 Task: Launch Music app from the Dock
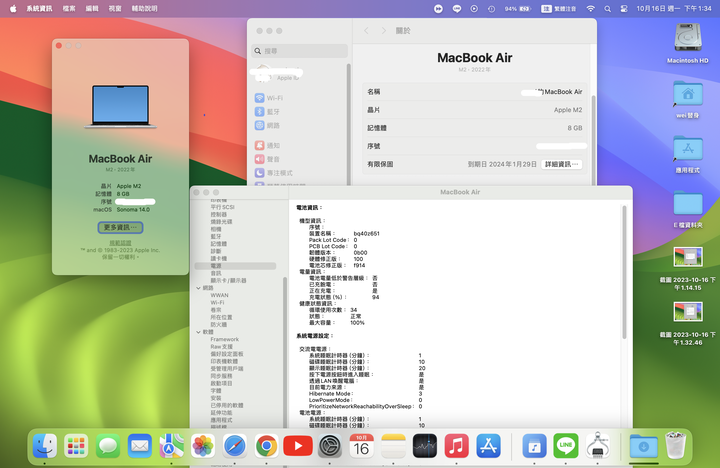click(x=456, y=446)
